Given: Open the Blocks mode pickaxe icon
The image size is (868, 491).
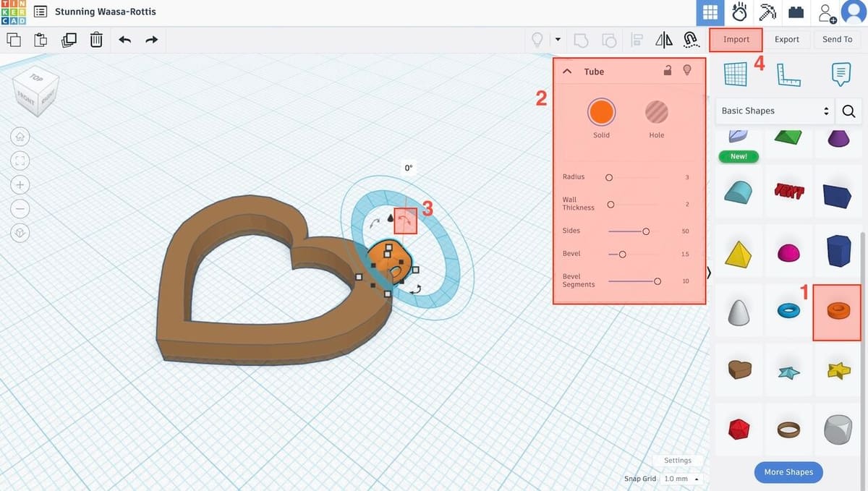Looking at the screenshot, I should tap(767, 13).
